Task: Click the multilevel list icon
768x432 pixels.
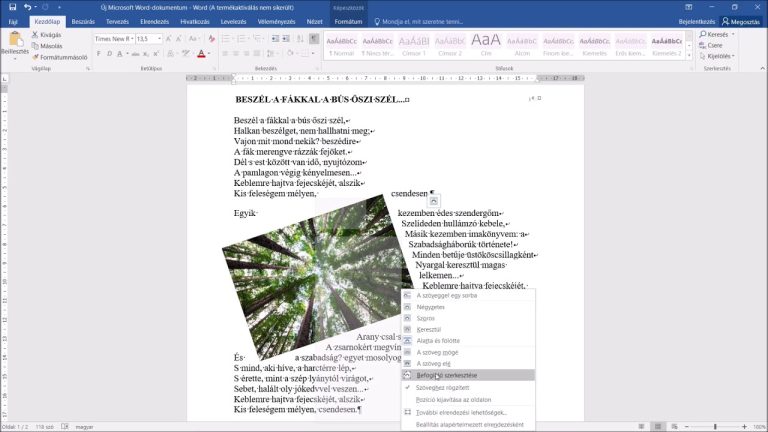Action: tap(257, 39)
